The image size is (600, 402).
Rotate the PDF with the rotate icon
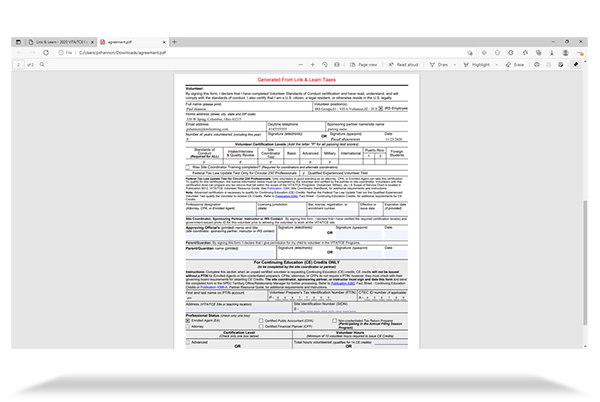pyautogui.click(x=325, y=65)
